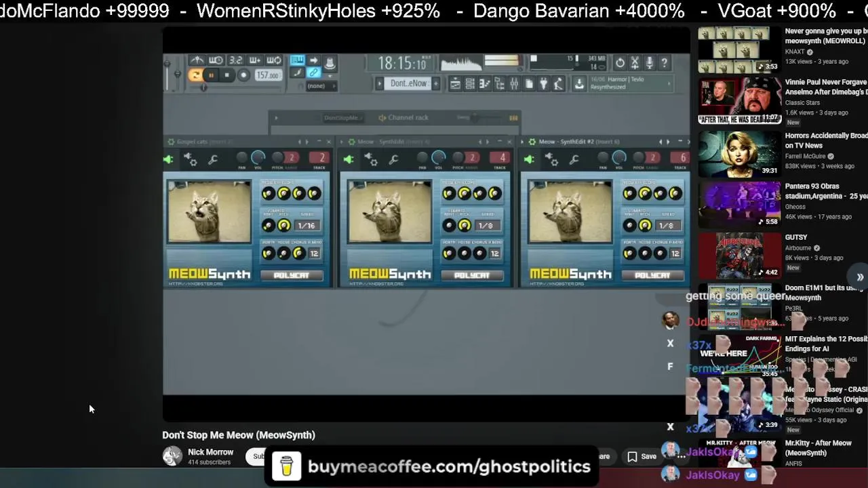Open Doom E1M1 Meowsynth video thumbnail
This screenshot has width=868, height=488.
click(x=739, y=307)
